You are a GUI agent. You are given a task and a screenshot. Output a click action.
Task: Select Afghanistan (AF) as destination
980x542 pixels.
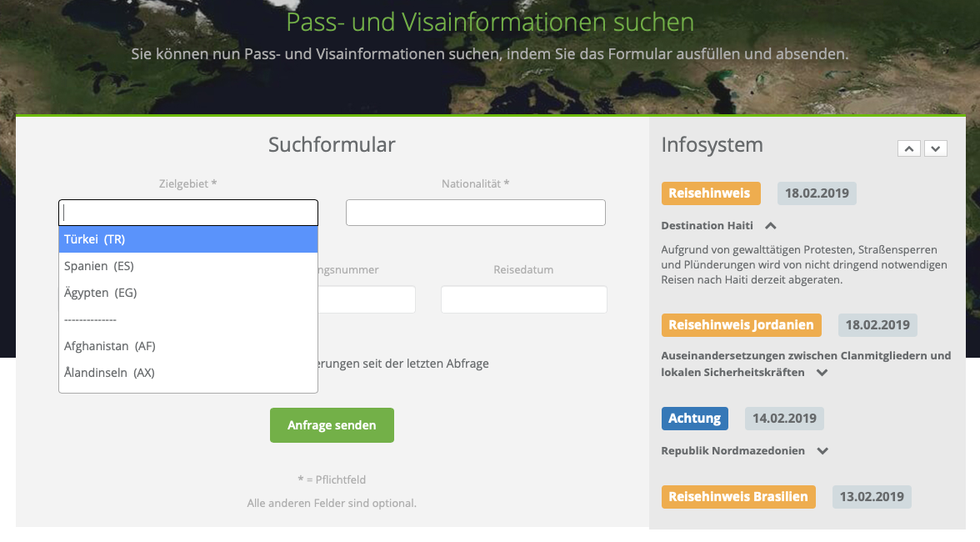click(x=188, y=346)
